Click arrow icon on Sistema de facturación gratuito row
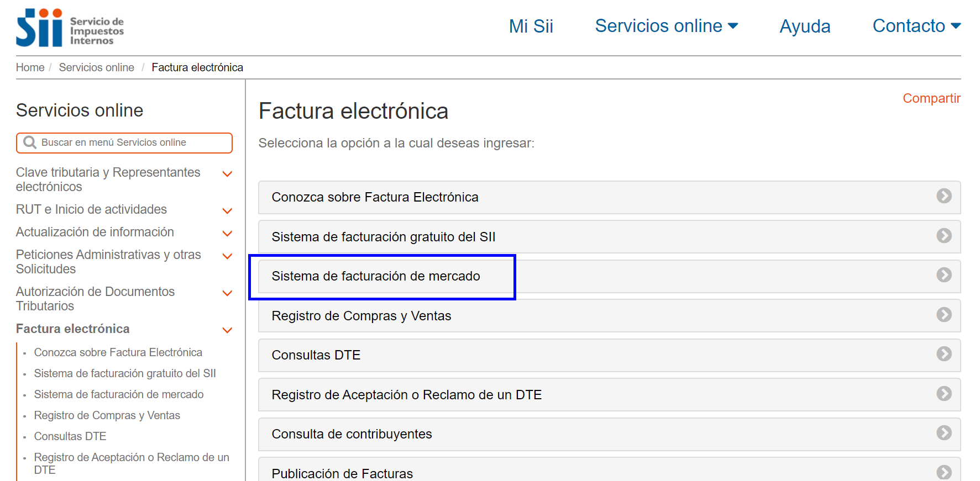 (x=944, y=236)
